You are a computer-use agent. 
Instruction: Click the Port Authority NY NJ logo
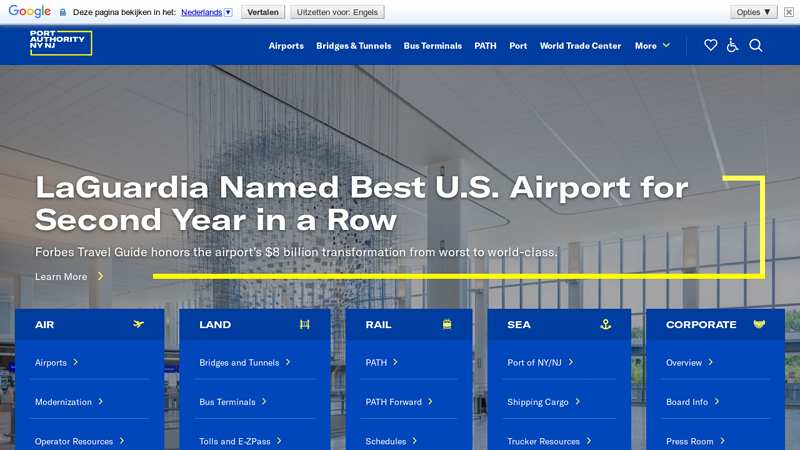(x=61, y=42)
